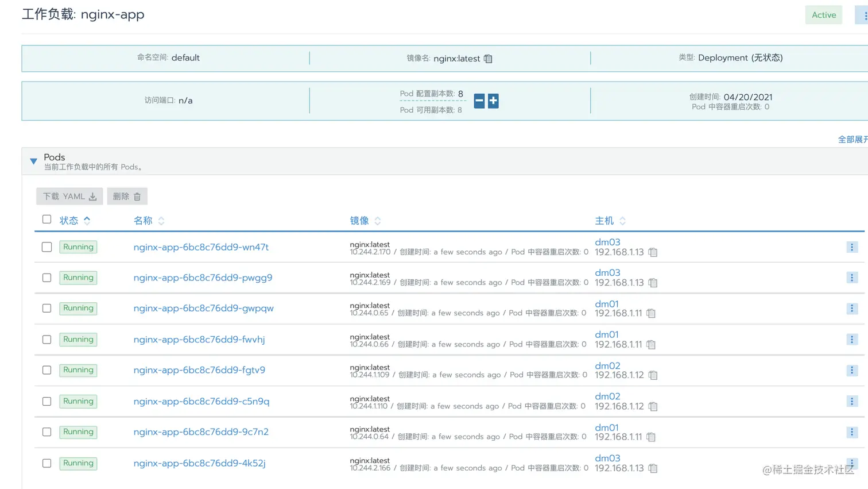Copy host IP in pwgg9 row
868x489 pixels.
click(653, 283)
